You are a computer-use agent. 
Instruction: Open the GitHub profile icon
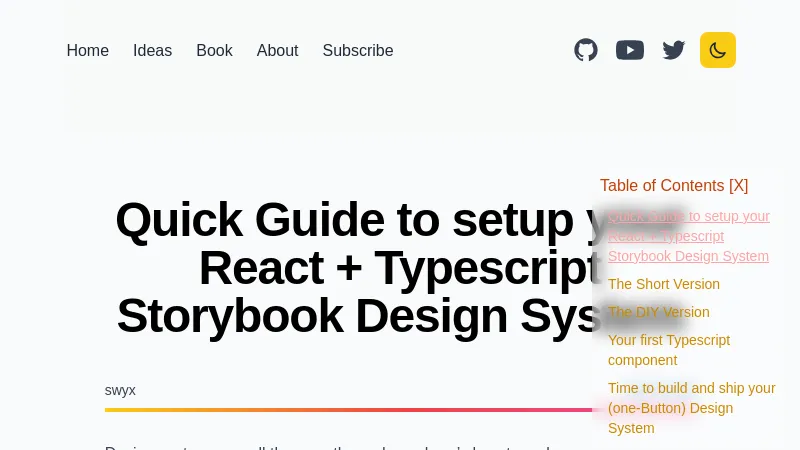(x=586, y=50)
